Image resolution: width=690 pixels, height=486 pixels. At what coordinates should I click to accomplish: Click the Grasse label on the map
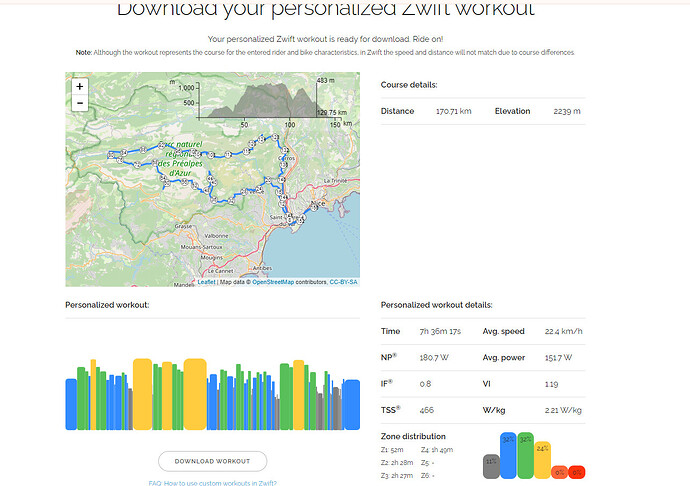(183, 226)
